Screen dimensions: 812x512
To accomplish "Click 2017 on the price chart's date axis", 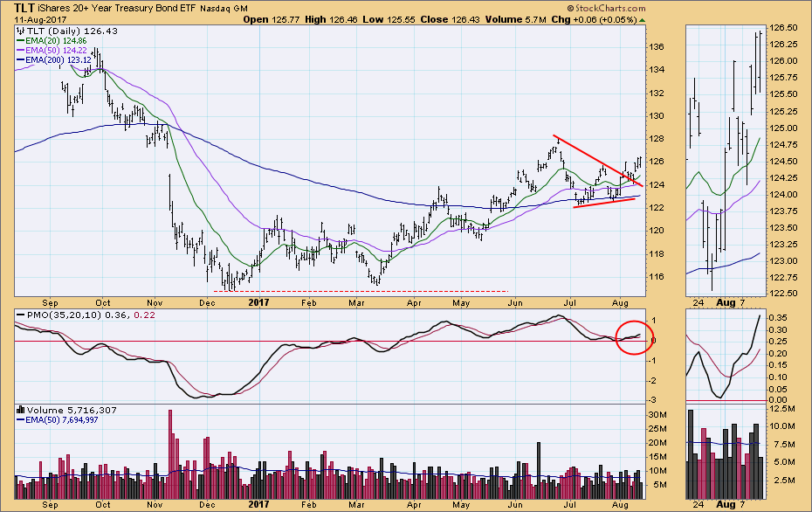I will 258,302.
